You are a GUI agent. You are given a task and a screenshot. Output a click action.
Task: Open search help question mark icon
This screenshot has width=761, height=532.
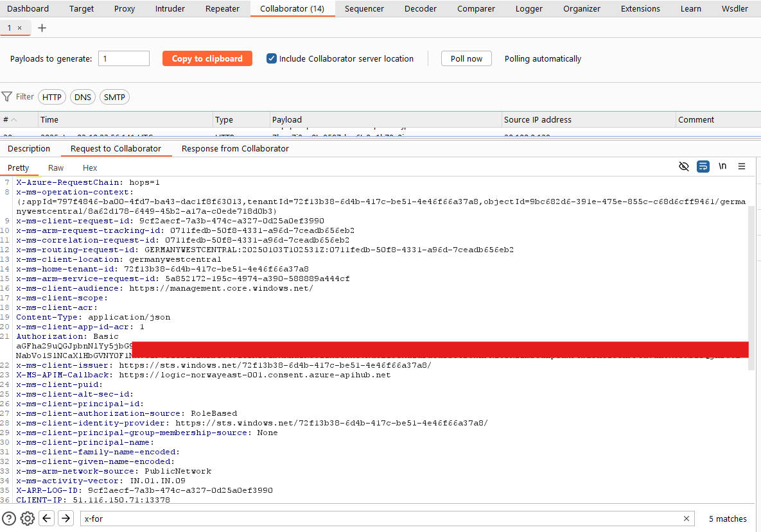point(9,519)
